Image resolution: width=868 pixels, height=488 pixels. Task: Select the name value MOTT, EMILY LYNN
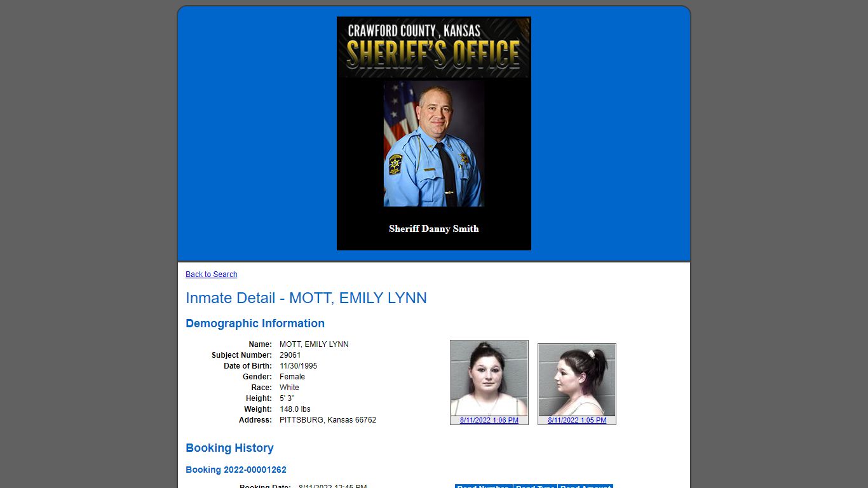314,344
